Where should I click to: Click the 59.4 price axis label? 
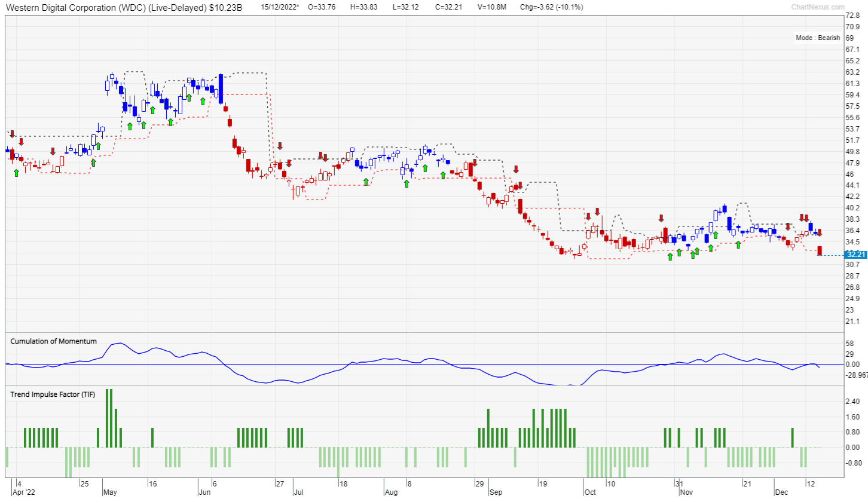853,95
